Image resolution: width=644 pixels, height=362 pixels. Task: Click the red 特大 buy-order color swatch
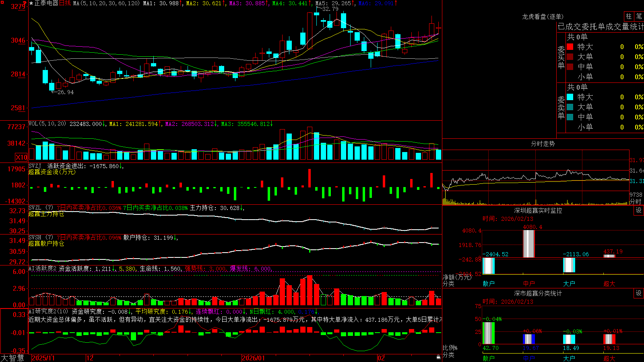click(570, 47)
